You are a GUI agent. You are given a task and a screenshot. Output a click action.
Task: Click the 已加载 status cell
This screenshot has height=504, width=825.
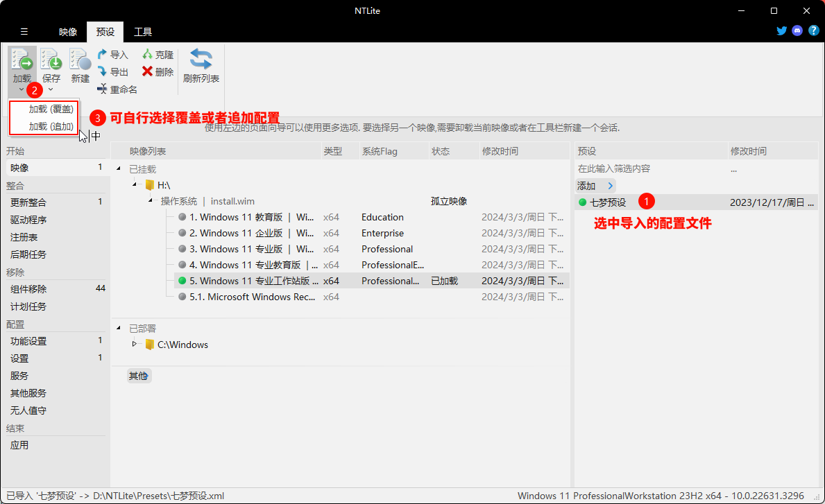tap(444, 281)
